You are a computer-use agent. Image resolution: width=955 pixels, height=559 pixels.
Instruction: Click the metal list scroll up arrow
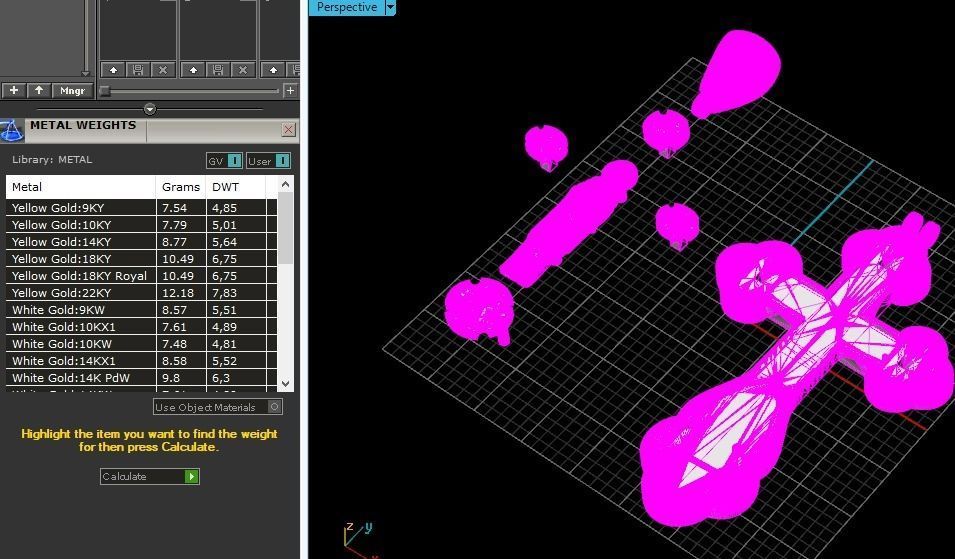click(x=286, y=184)
